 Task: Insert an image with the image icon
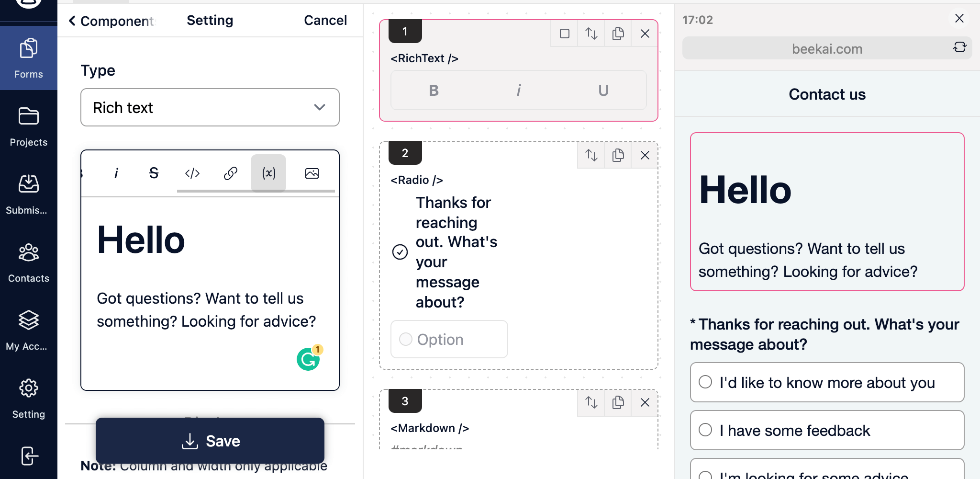(x=312, y=173)
